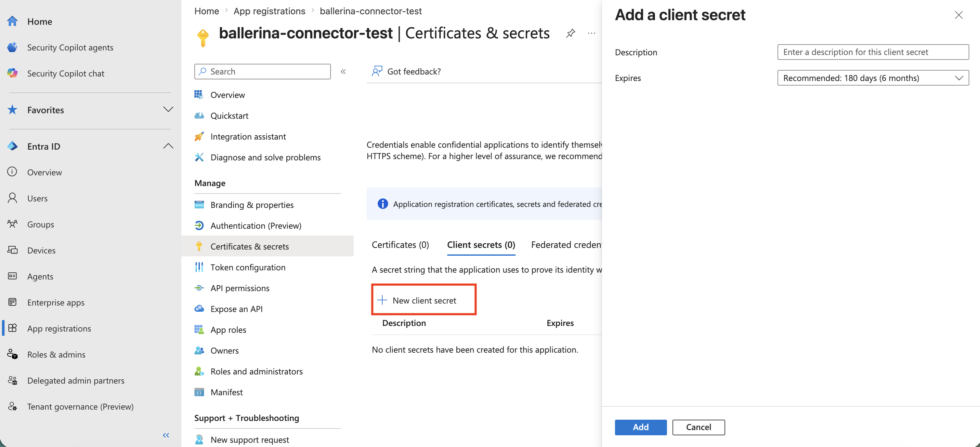
Task: Click the Token configuration bars icon
Action: (199, 267)
